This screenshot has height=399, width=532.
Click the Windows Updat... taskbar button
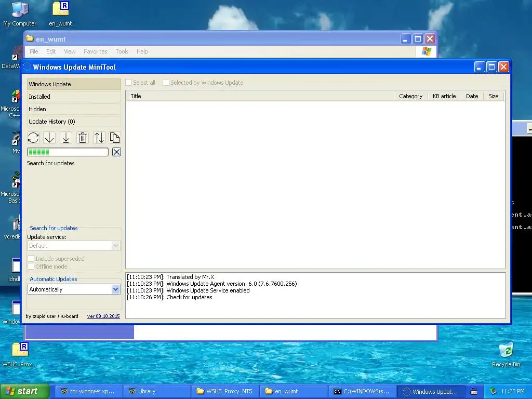431,391
